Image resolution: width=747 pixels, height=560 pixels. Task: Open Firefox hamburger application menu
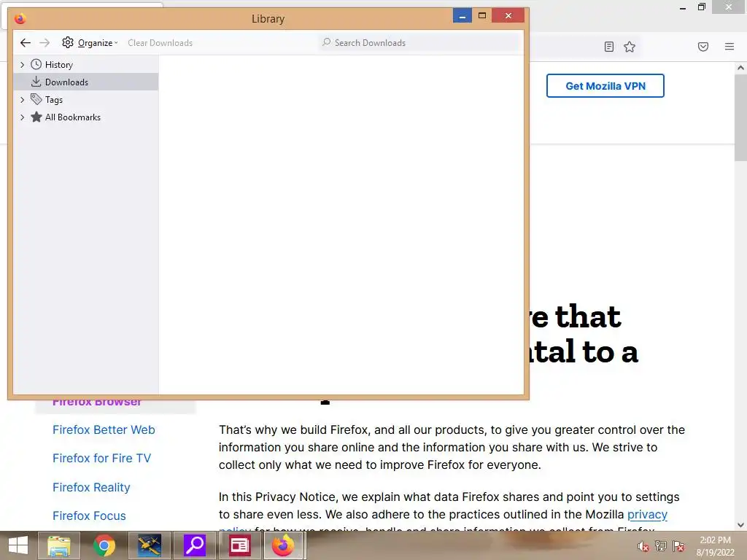(729, 47)
